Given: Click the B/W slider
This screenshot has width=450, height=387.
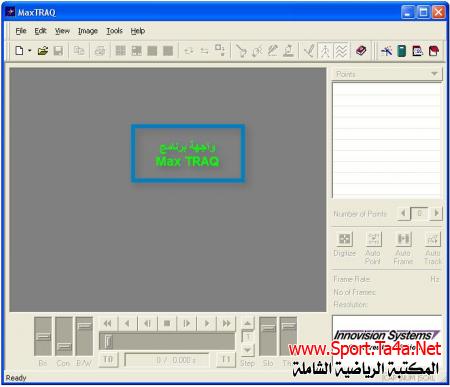Looking at the screenshot, I should [x=84, y=336].
